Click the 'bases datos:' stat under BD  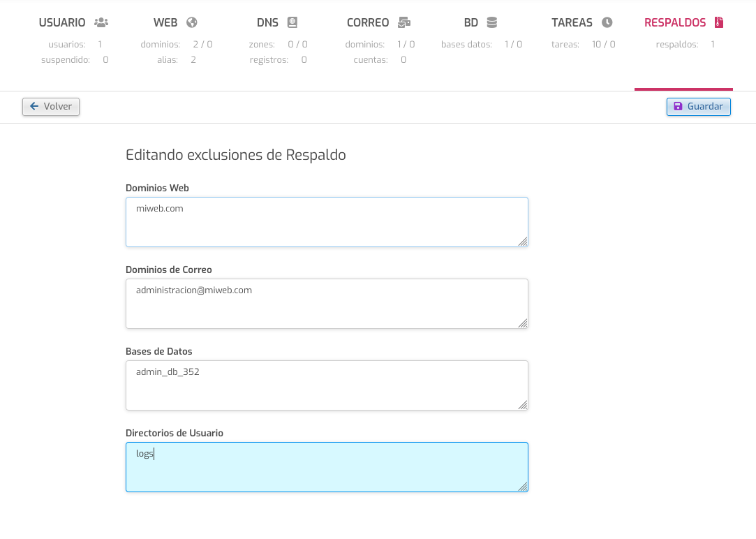tap(482, 45)
